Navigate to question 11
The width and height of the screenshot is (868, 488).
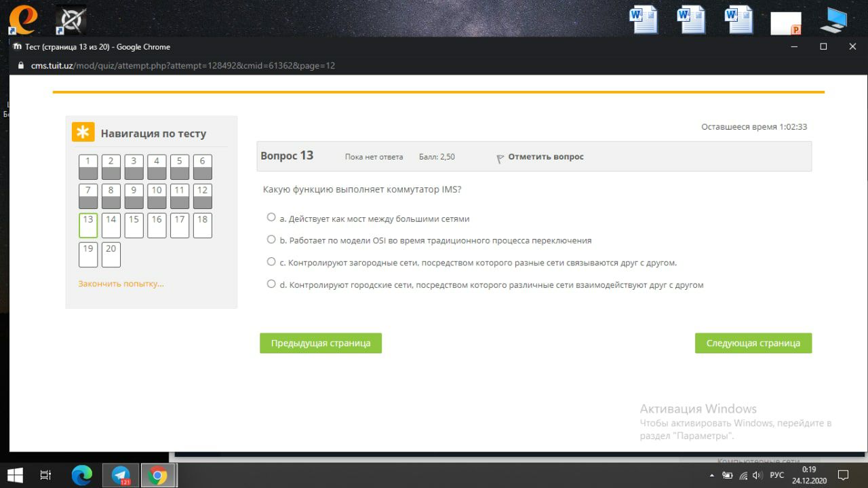click(x=180, y=196)
